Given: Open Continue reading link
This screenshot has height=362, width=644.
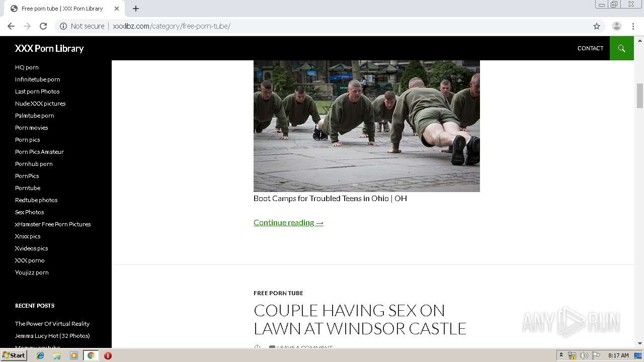Looking at the screenshot, I should [x=288, y=222].
